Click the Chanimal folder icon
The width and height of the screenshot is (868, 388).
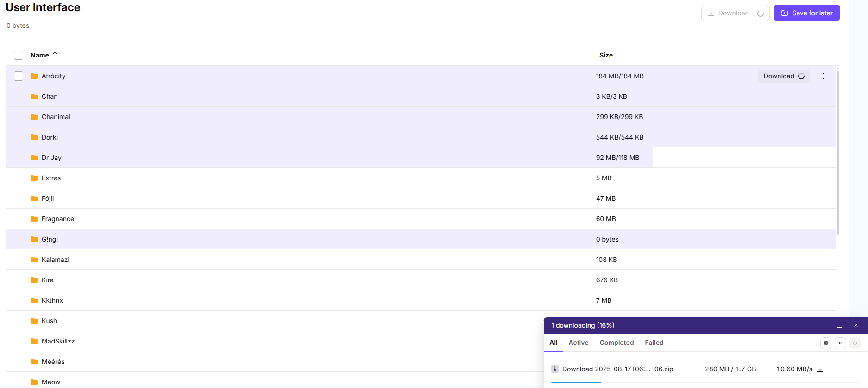(34, 117)
